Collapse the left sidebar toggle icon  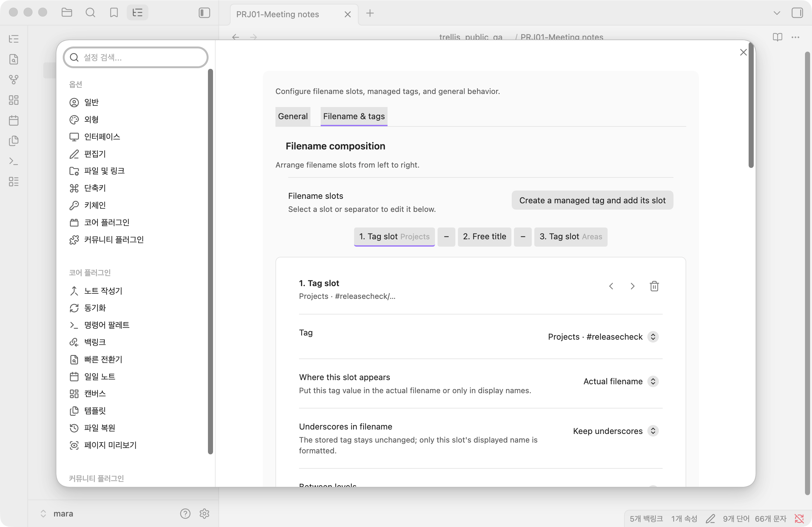[204, 13]
